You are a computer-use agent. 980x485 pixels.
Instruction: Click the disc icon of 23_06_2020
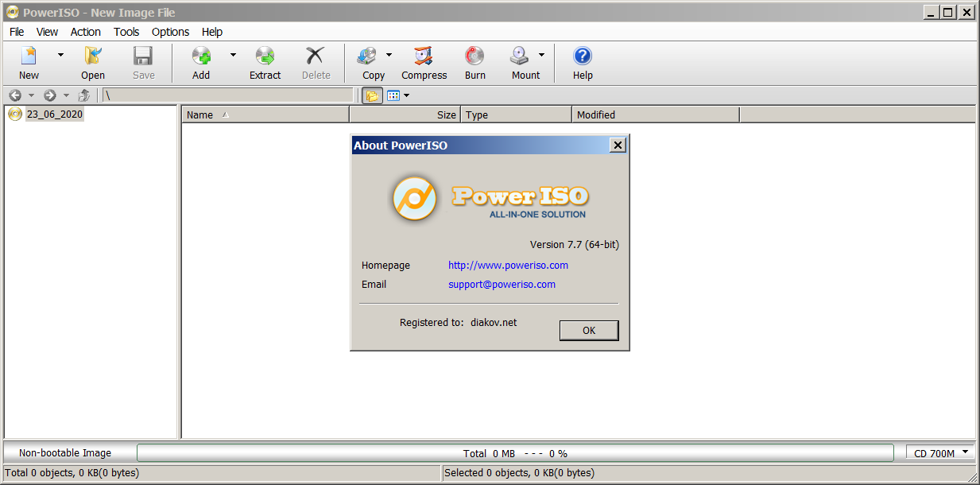(15, 114)
